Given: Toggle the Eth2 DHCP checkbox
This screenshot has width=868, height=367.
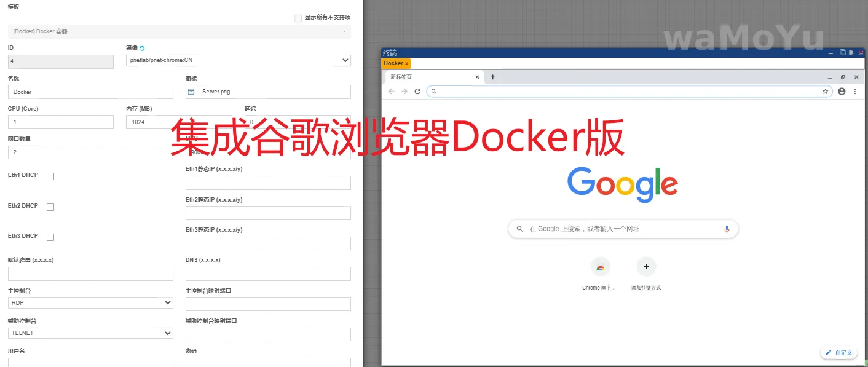Looking at the screenshot, I should click(x=50, y=207).
